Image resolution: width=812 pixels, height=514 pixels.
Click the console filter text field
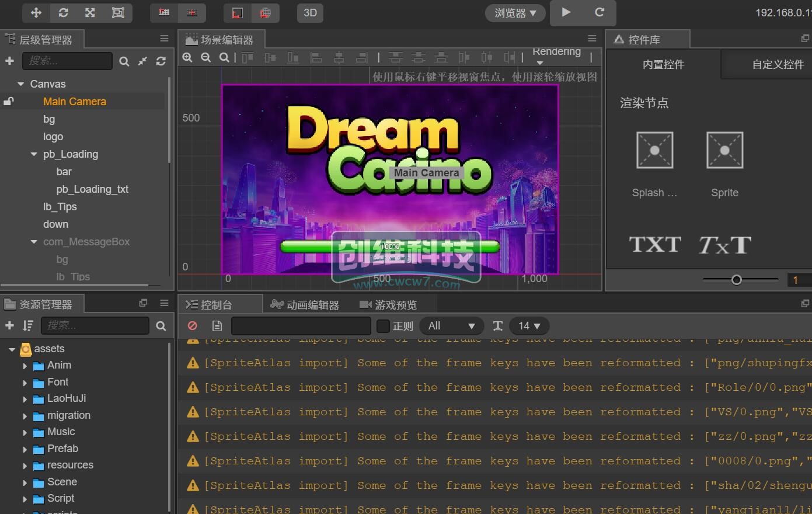point(301,326)
